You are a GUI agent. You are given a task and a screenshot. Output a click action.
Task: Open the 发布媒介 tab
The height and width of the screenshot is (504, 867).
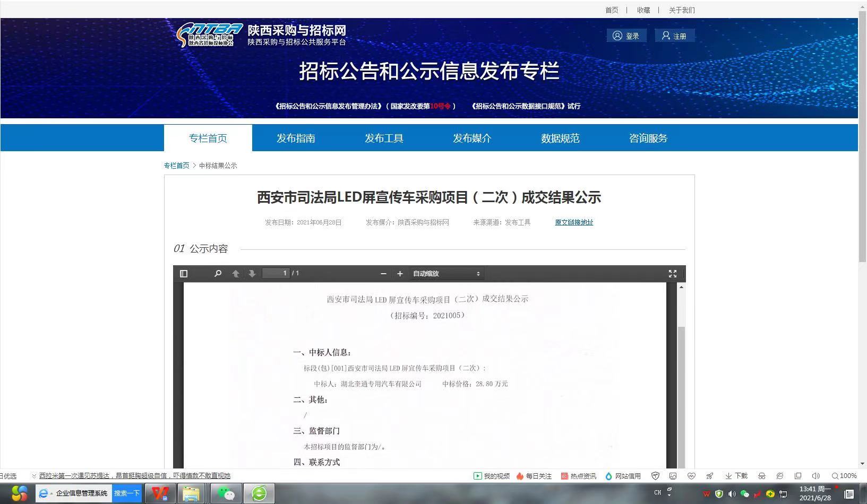point(472,138)
